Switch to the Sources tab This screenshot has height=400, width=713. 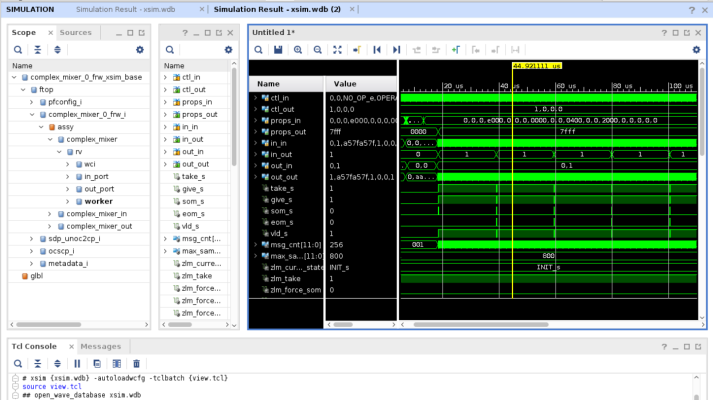coord(75,32)
